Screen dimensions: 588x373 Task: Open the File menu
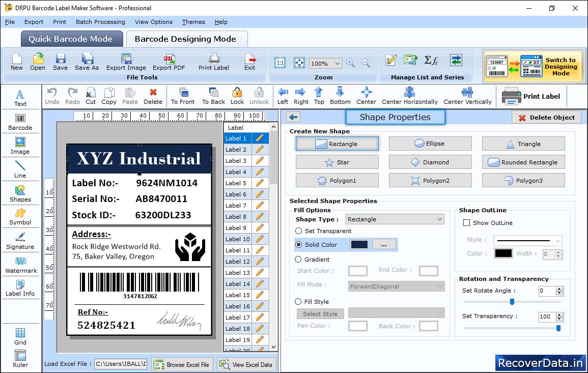[10, 22]
